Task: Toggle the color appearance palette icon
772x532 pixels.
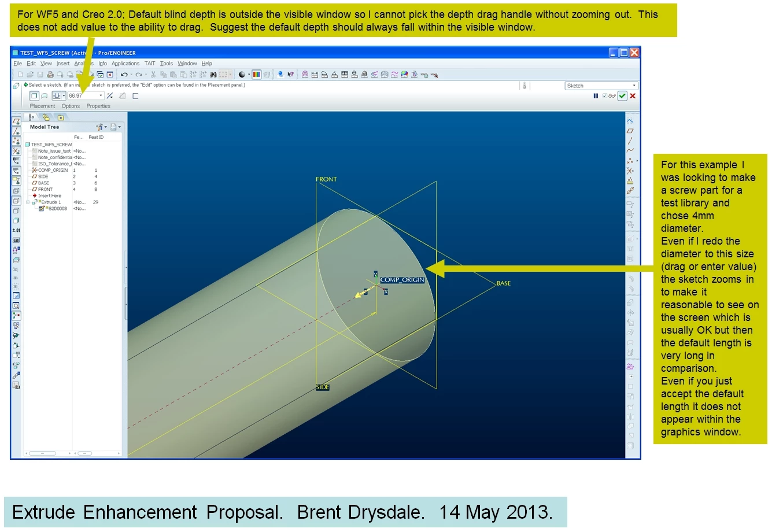Action: 256,75
